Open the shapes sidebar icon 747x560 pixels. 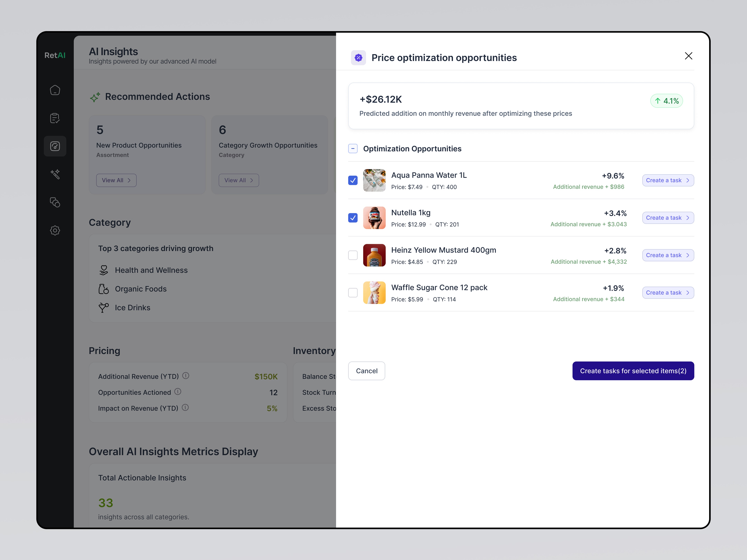pos(55,202)
